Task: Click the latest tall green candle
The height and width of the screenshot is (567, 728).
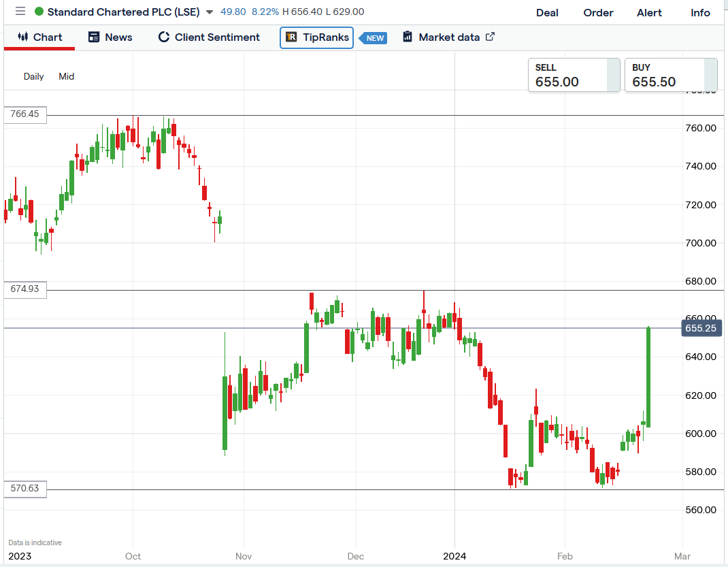Action: click(648, 377)
